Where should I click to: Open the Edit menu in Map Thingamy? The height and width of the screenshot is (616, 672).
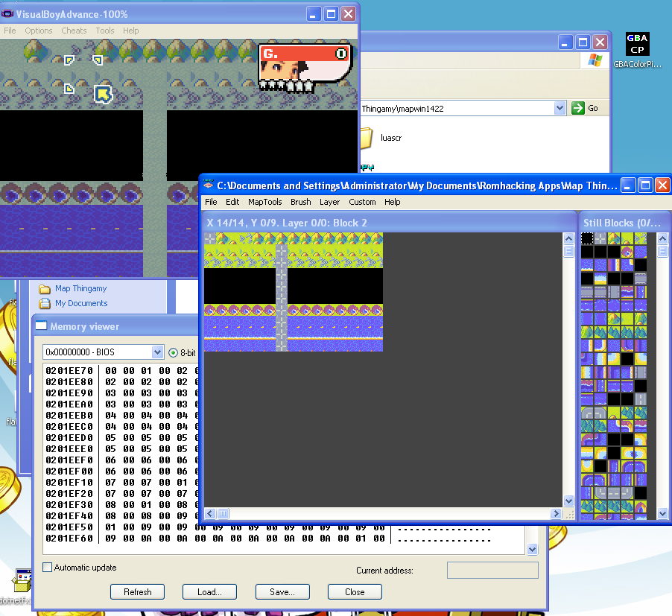point(232,202)
